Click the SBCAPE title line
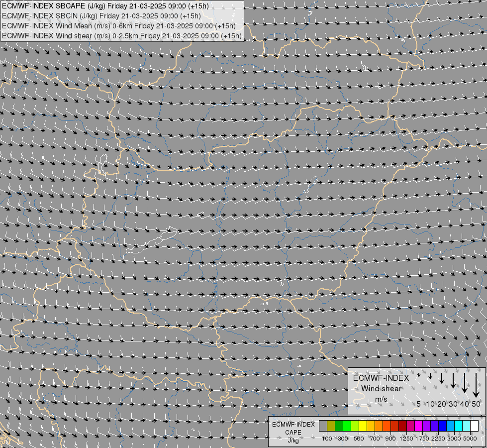 coord(105,6)
